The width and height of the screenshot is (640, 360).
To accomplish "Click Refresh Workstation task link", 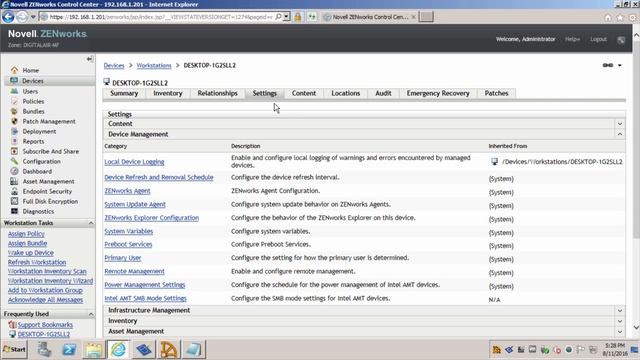I will (x=37, y=262).
